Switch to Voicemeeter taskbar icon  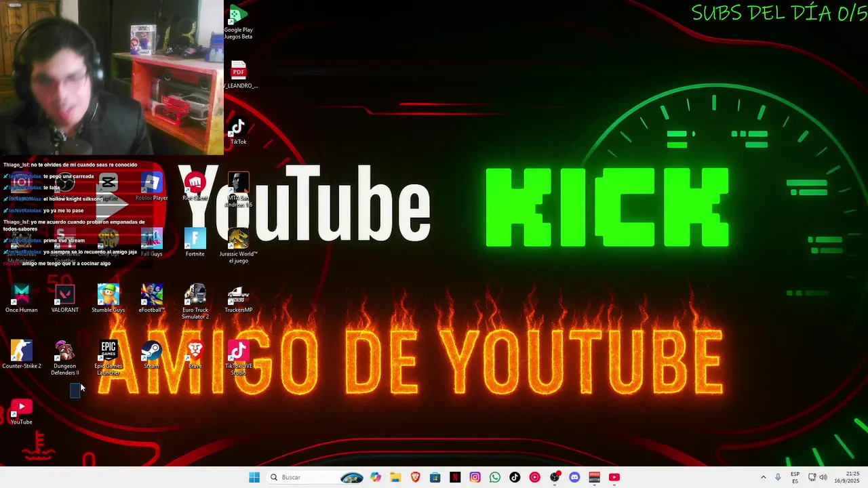pos(594,477)
